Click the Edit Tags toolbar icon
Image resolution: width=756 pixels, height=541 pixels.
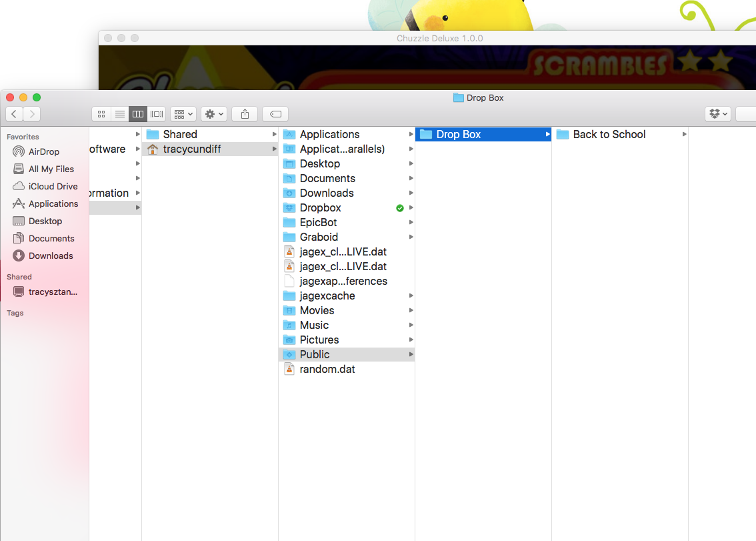pos(275,114)
